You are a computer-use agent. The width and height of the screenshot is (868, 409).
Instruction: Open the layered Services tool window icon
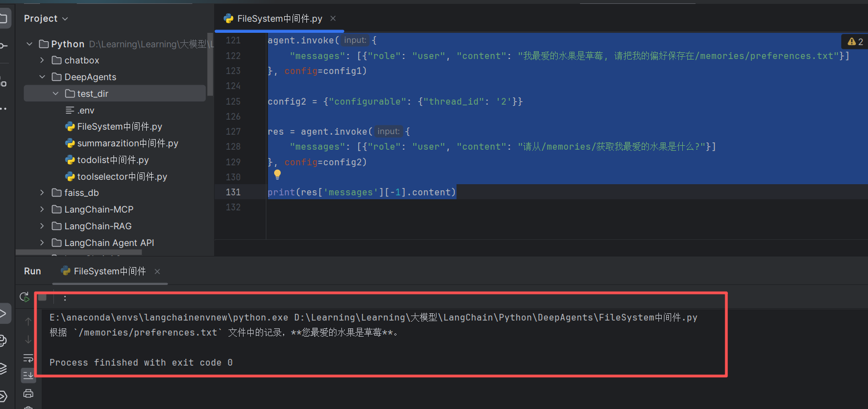[3, 368]
